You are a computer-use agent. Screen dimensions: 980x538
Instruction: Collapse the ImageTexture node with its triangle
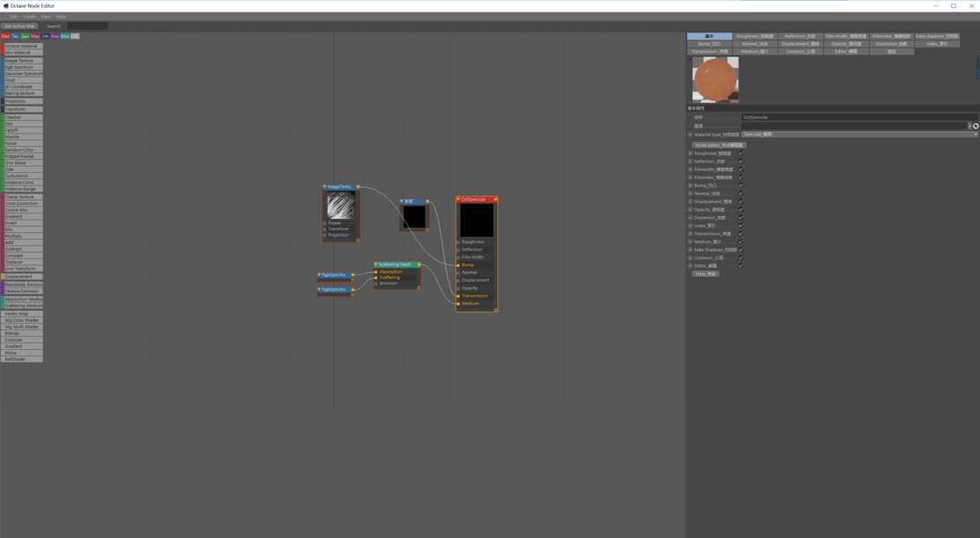pos(324,187)
